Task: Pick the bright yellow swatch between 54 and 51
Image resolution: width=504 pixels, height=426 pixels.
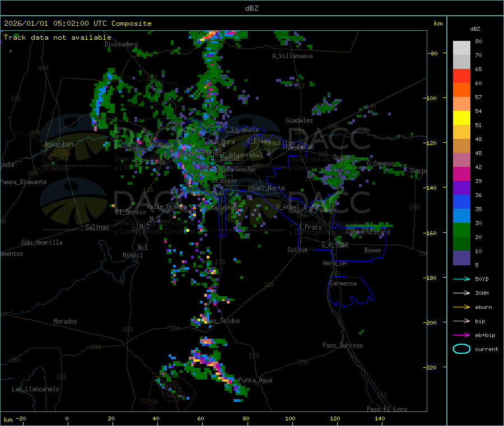Action: point(461,118)
